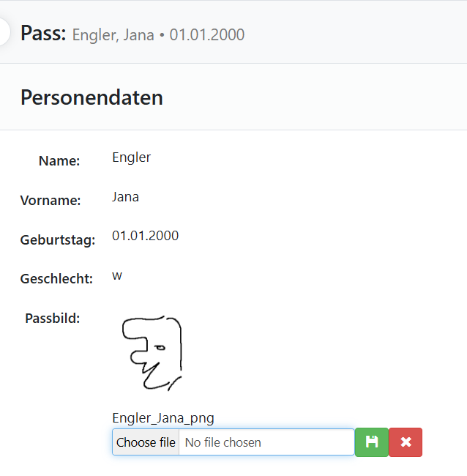Click the Vorname value 'Jana'
Screen dimensions: 467x476
tap(125, 196)
